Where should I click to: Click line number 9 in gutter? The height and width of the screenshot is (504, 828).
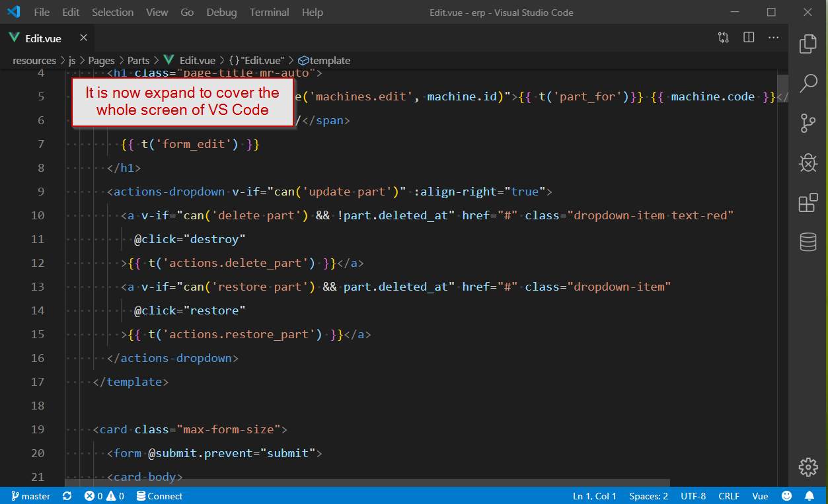coord(41,192)
